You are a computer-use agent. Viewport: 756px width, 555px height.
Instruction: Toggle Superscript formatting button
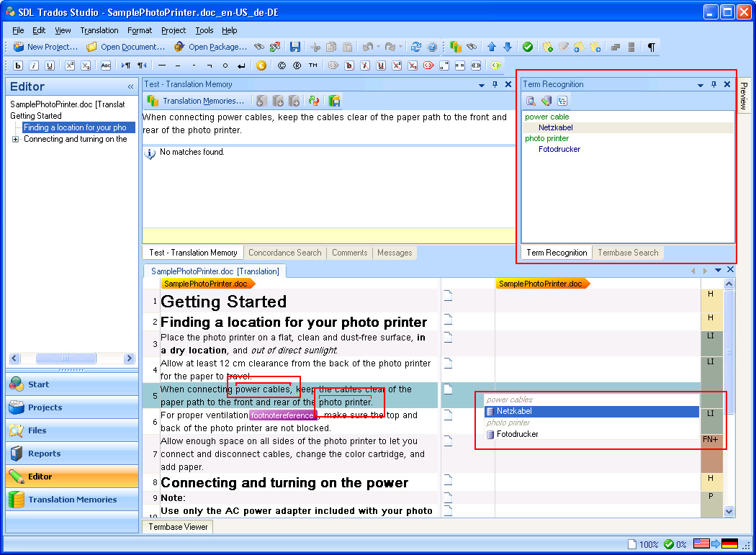point(70,66)
